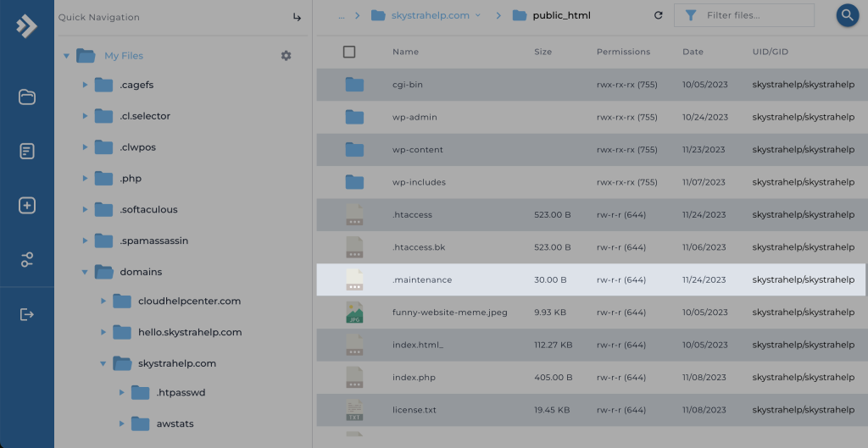Screen dimensions: 868x448
Task: Collapse the domains folder tree arrow
Action: tap(85, 272)
